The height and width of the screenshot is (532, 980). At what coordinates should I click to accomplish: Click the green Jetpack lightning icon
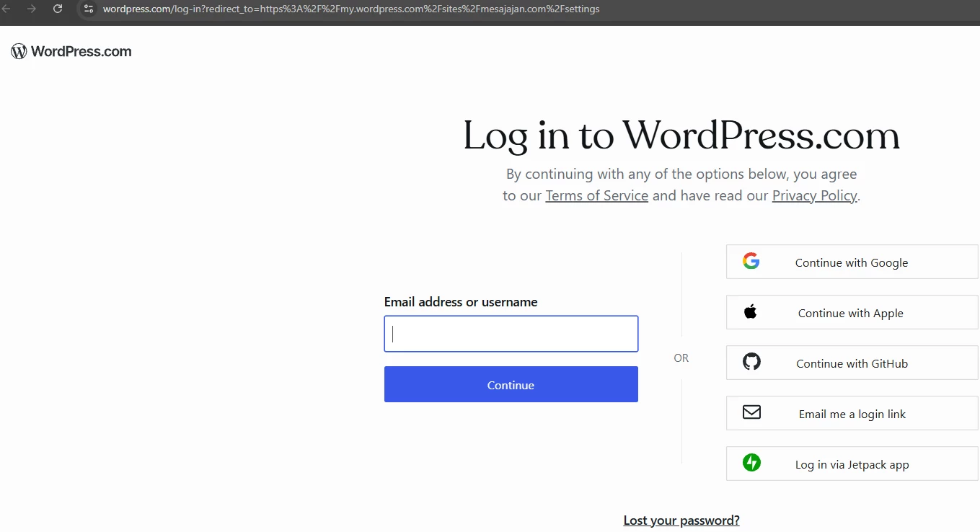click(x=751, y=463)
